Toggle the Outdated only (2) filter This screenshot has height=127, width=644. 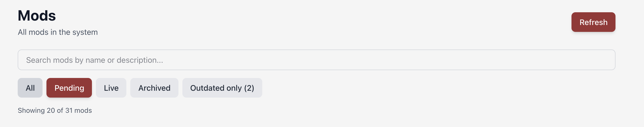point(222,88)
